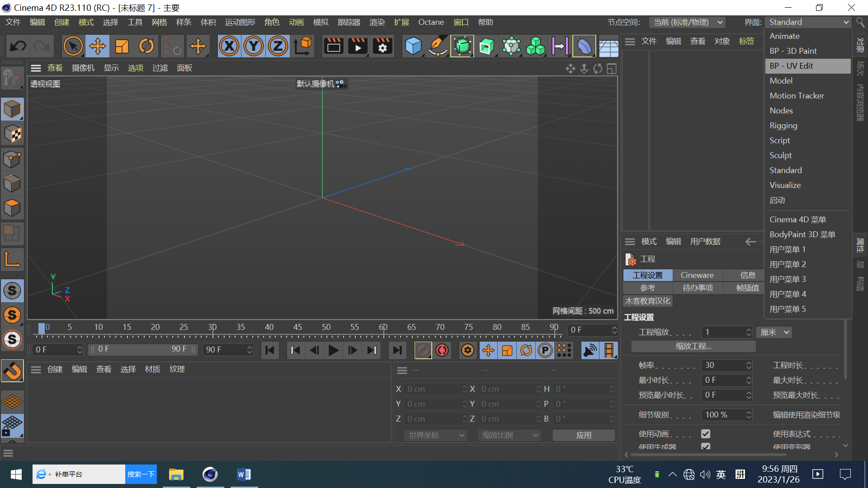Click the Undo arrow icon

coord(18,46)
